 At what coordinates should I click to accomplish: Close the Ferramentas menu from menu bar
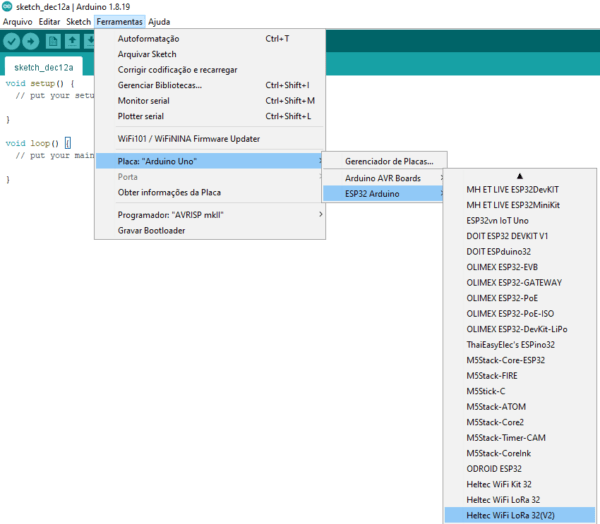[119, 22]
